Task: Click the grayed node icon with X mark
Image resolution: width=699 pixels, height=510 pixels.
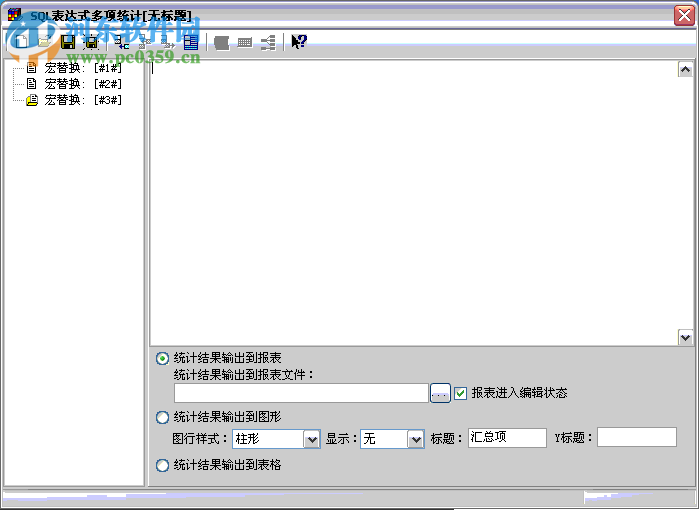Action: click(144, 42)
